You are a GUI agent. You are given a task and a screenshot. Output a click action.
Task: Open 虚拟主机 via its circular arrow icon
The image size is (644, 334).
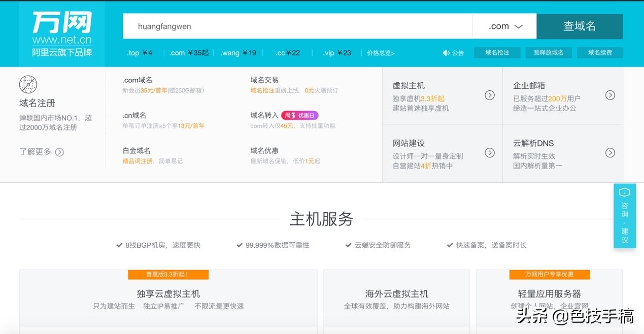(489, 95)
